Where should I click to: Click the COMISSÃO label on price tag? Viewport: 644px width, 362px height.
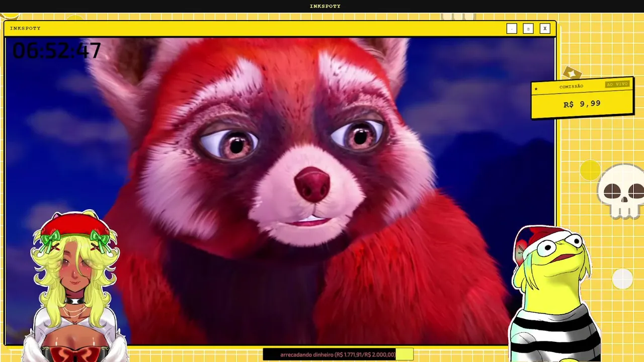coord(572,86)
